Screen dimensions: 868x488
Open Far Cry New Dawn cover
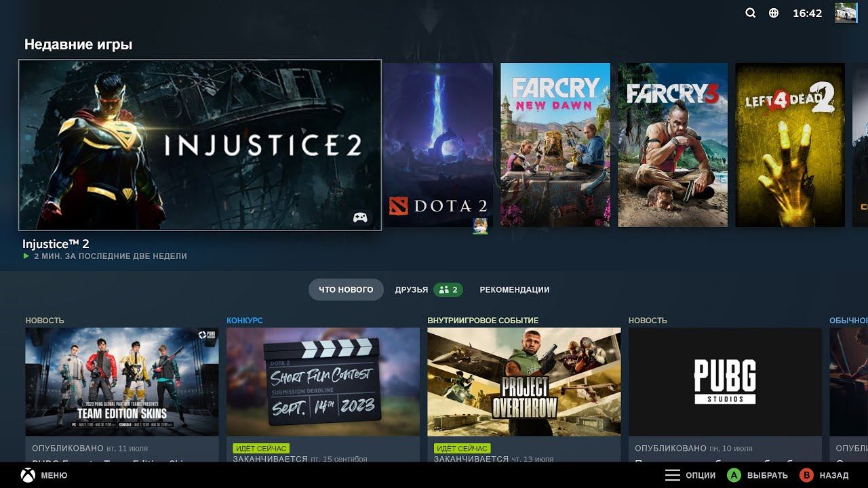(555, 145)
